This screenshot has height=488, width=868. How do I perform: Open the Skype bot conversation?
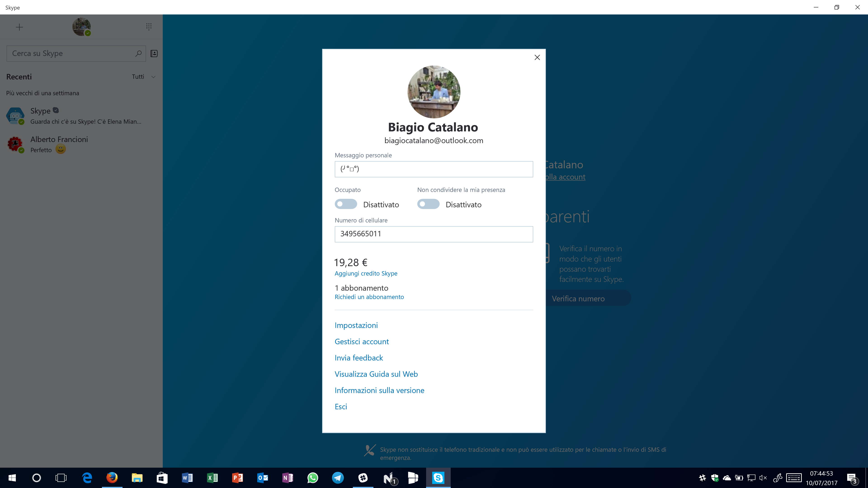(81, 116)
